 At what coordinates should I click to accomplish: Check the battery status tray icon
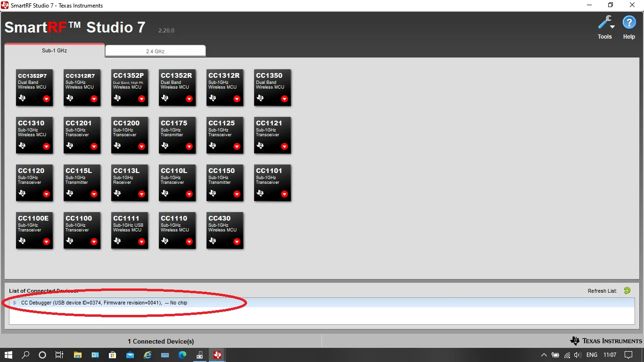556,355
